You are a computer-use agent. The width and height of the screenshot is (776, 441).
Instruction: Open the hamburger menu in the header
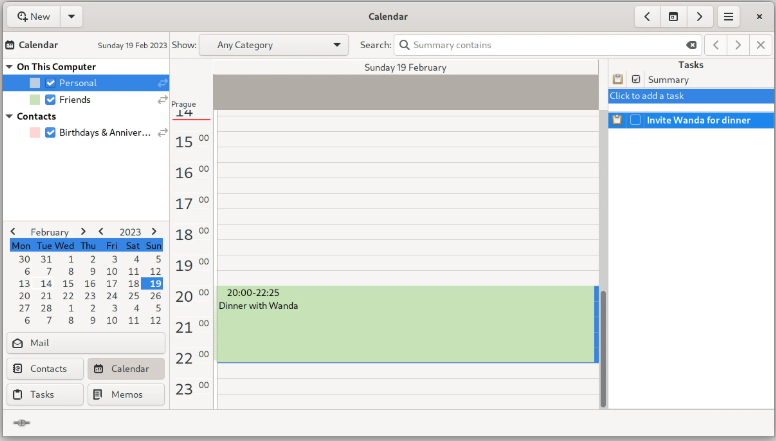(x=729, y=17)
